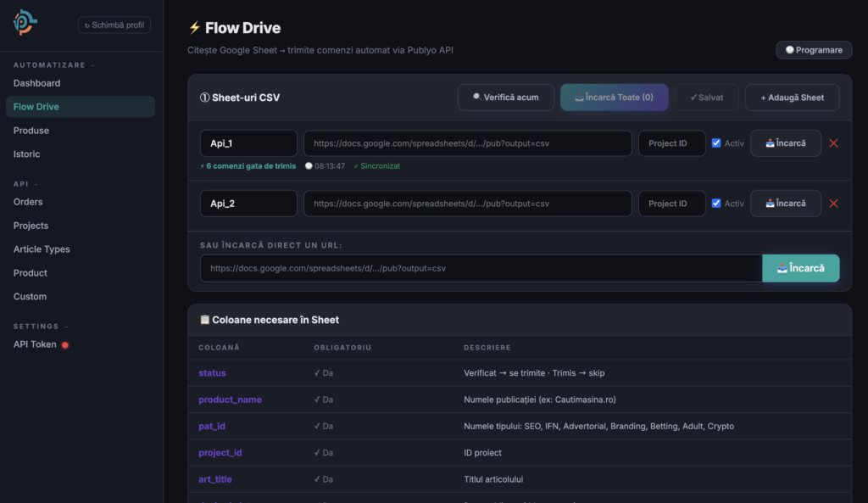Click the Publyo logo icon in sidebar
The width and height of the screenshot is (868, 503).
[25, 23]
